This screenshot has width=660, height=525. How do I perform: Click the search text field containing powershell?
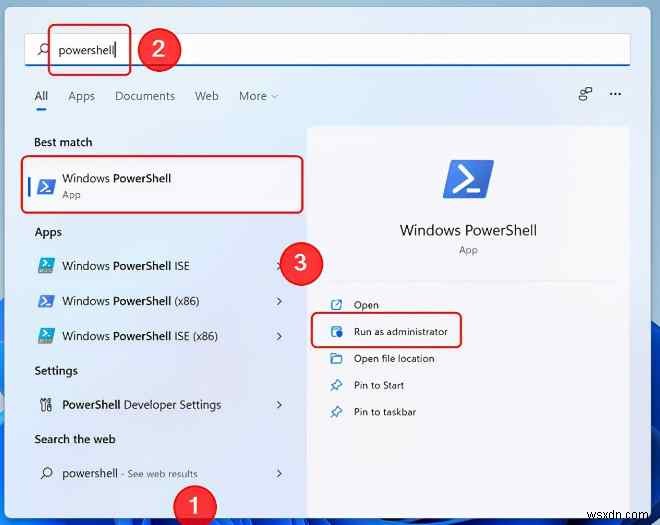tap(327, 50)
